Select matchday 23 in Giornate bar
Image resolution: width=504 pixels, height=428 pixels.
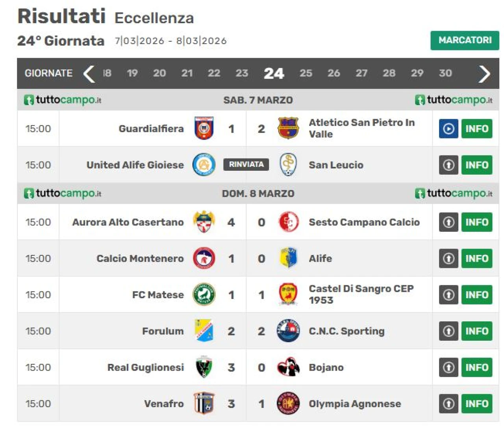click(242, 73)
